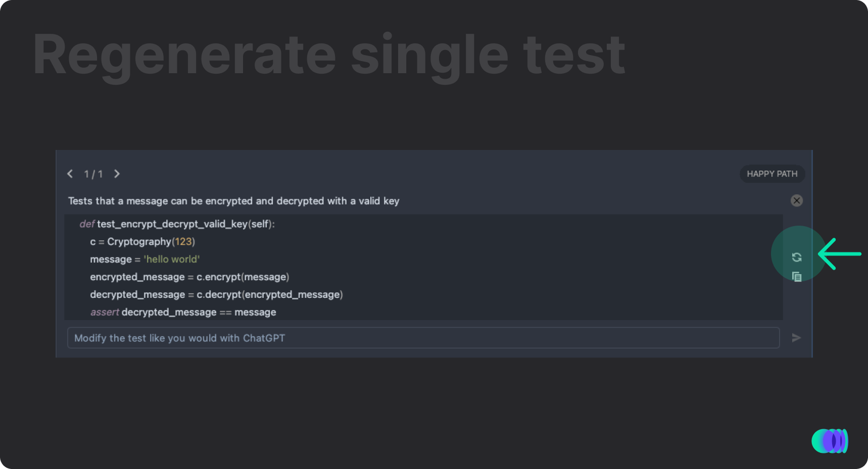Advance to the next test with the right chevron
This screenshot has width=868, height=469.
click(x=117, y=174)
